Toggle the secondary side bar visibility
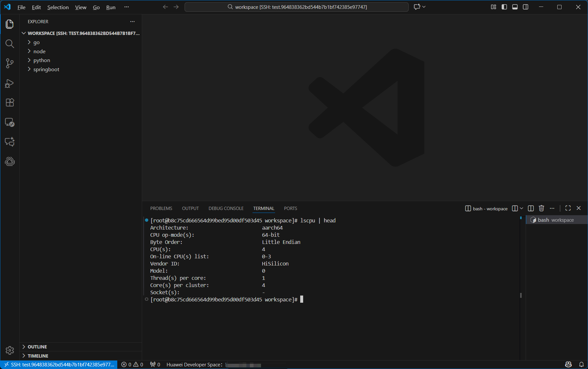 pyautogui.click(x=526, y=7)
